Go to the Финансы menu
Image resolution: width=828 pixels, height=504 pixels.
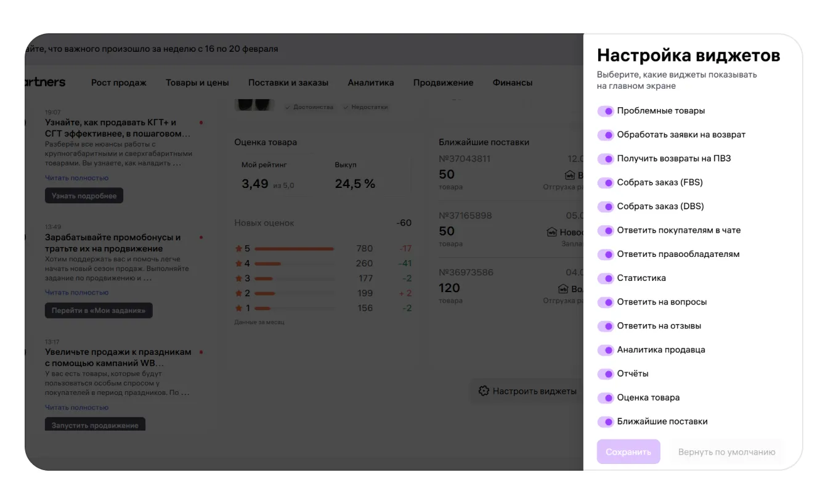512,83
